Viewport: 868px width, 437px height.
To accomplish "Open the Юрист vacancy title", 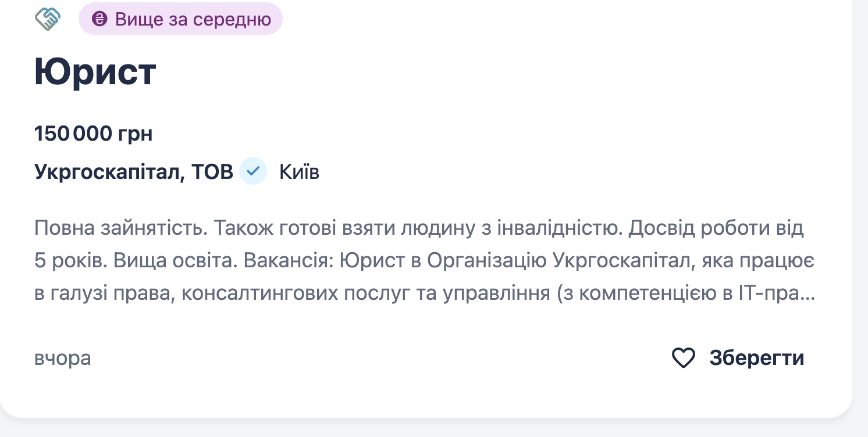I will click(95, 72).
